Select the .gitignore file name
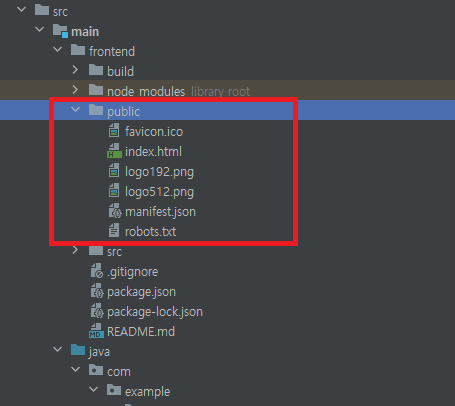455x406 pixels. (x=133, y=272)
